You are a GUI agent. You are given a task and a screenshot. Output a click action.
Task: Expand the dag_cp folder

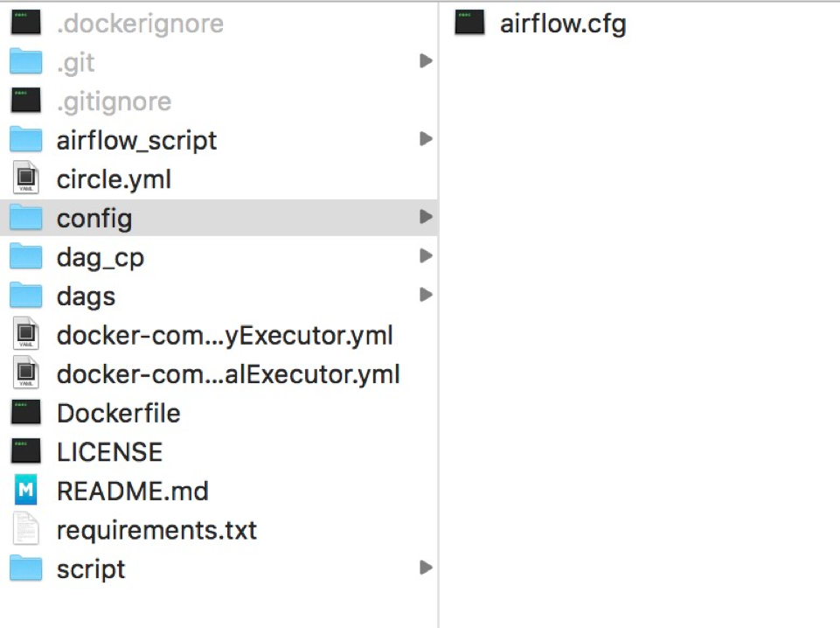(x=426, y=255)
